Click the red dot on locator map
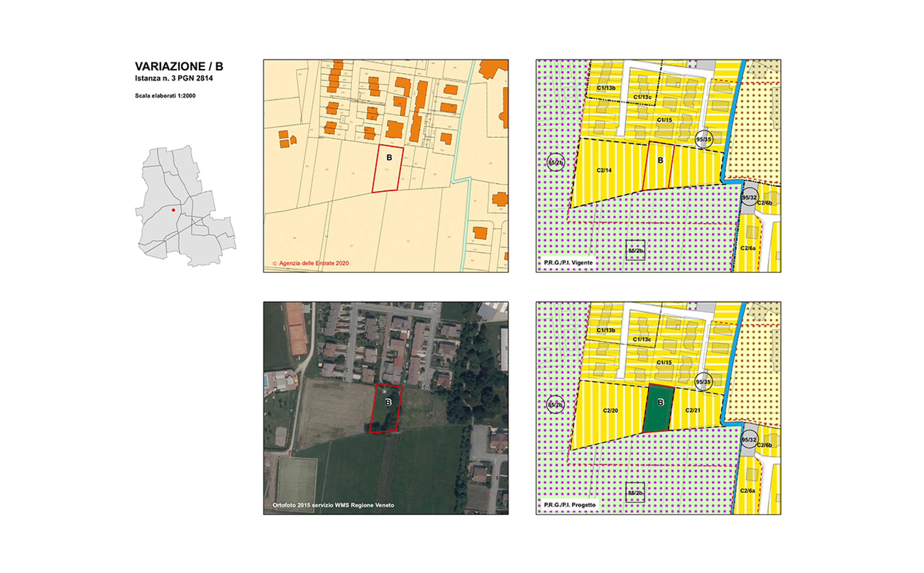This screenshot has height=573, width=924. click(x=173, y=210)
